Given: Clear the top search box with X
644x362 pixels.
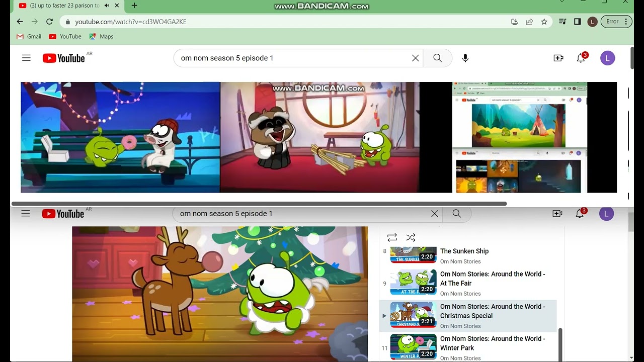Looking at the screenshot, I should pyautogui.click(x=416, y=58).
